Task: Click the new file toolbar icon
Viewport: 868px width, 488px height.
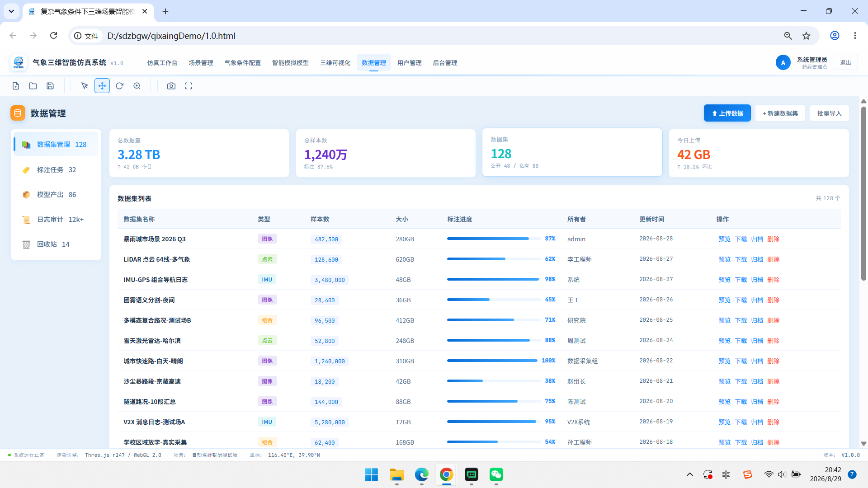Action: click(16, 86)
